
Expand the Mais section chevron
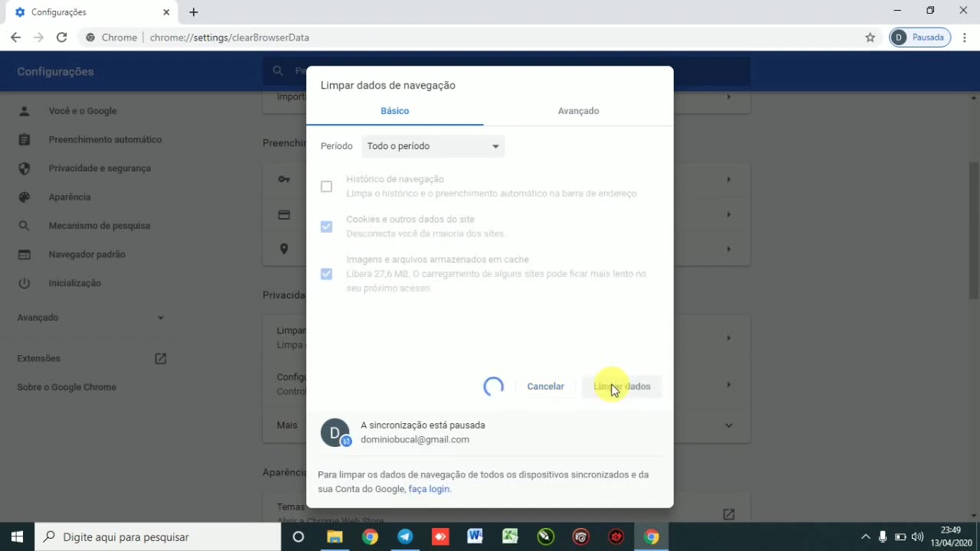[x=729, y=425]
